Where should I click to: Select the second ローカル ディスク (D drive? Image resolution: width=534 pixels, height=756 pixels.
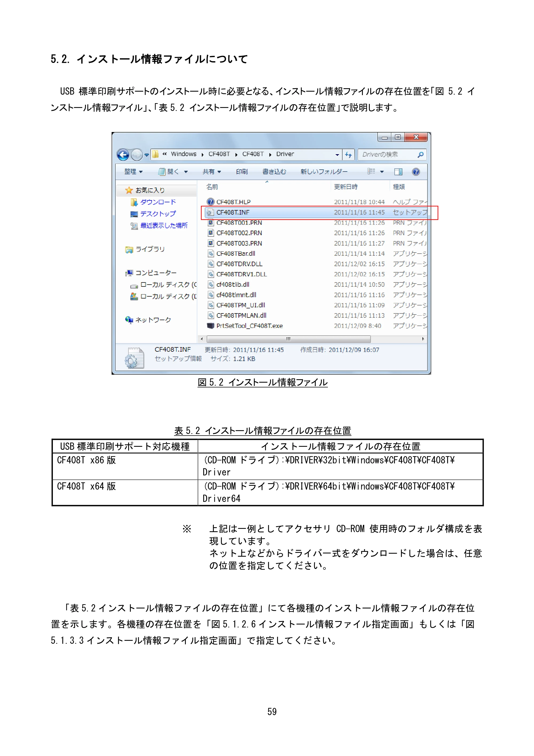(168, 297)
